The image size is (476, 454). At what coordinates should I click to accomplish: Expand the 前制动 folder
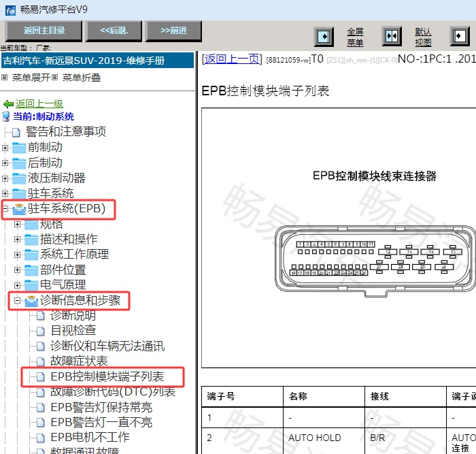[5, 148]
